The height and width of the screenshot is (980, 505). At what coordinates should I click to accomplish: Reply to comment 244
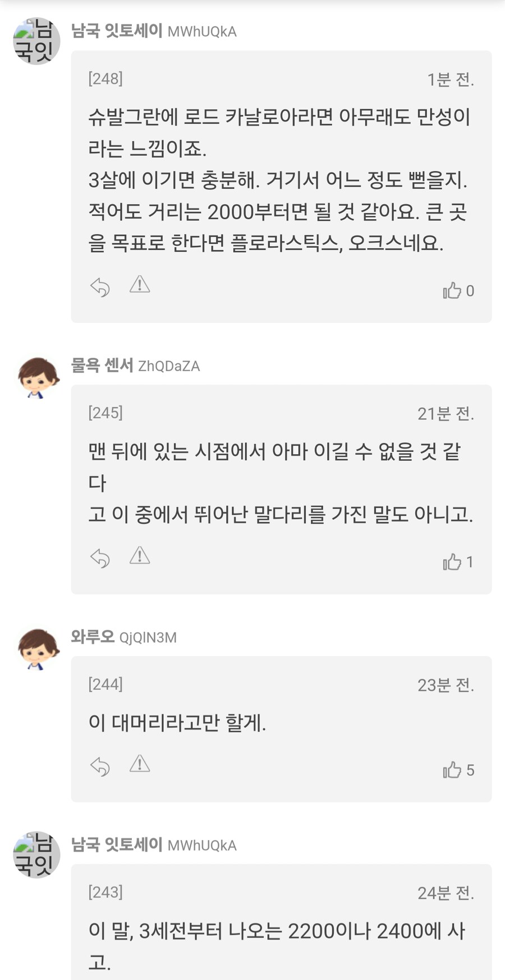pyautogui.click(x=100, y=766)
